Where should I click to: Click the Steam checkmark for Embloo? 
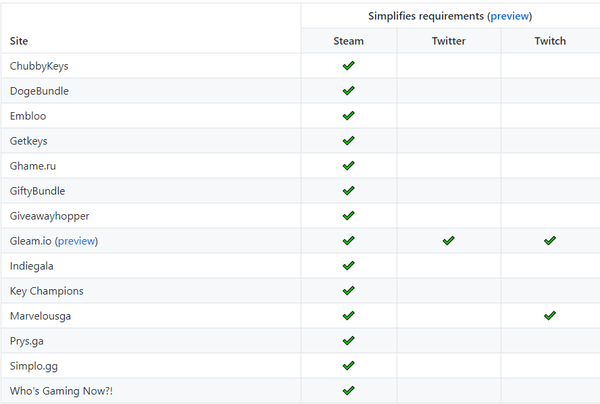348,116
